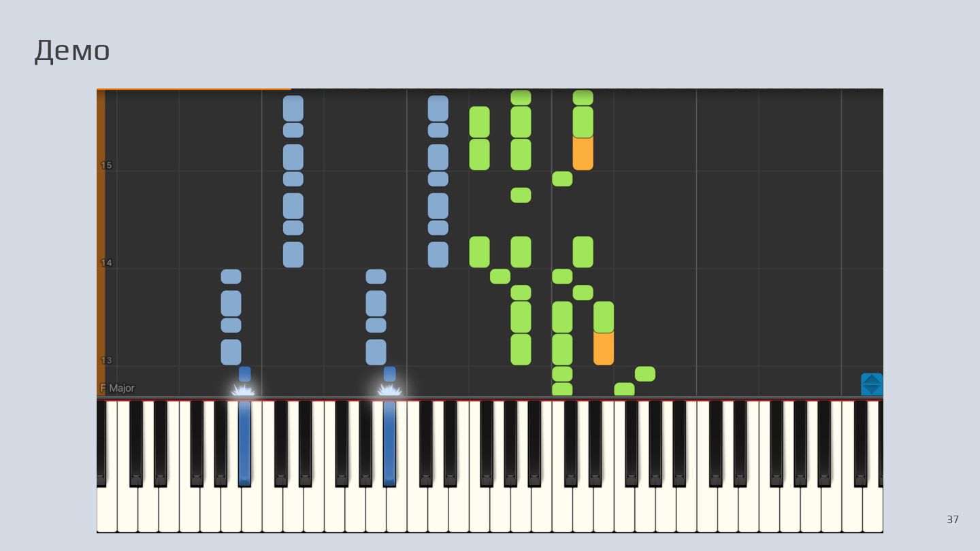Select the upper orange falling note
980x551 pixels.
pyautogui.click(x=583, y=154)
